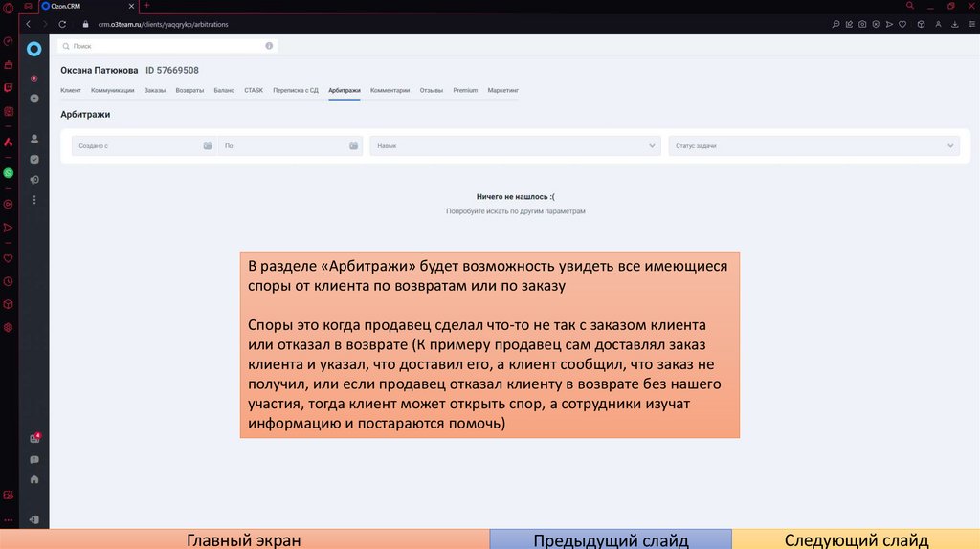Select the 'CTASK' tab

254,90
